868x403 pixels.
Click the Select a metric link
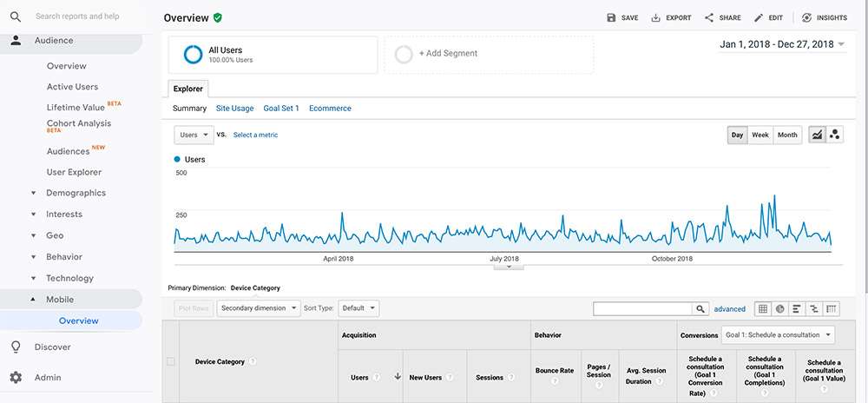click(256, 135)
